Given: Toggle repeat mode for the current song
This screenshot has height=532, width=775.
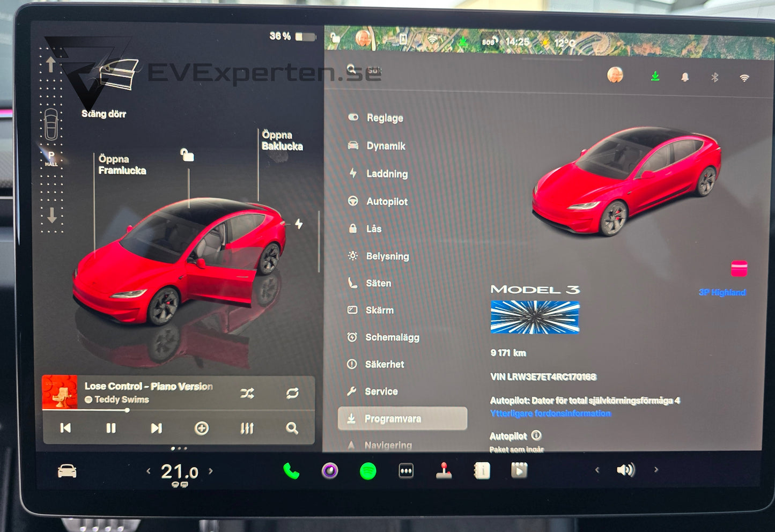Looking at the screenshot, I should 292,393.
